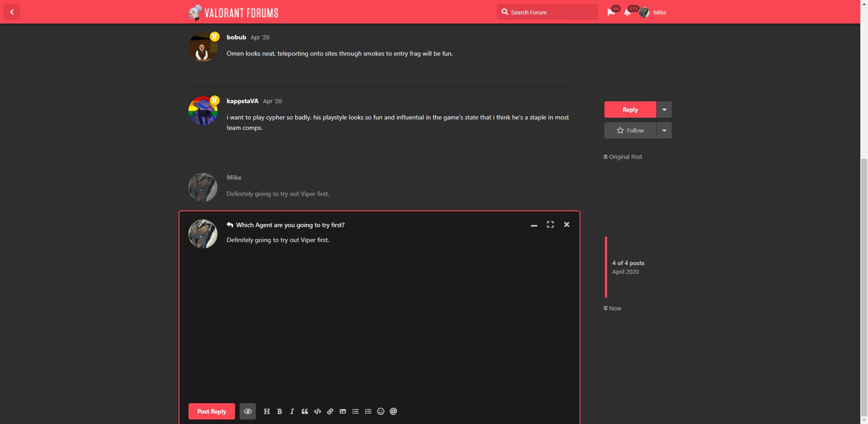Image resolution: width=868 pixels, height=424 pixels.
Task: Insert an image in composer
Action: click(x=343, y=411)
